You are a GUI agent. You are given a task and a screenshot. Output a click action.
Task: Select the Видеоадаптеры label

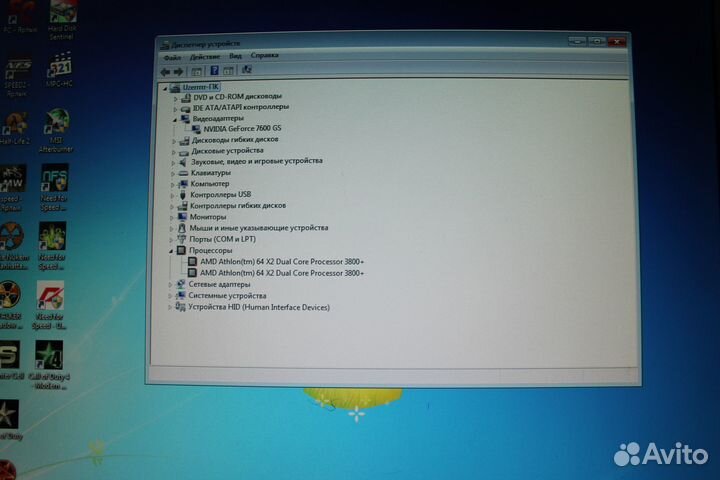point(218,119)
